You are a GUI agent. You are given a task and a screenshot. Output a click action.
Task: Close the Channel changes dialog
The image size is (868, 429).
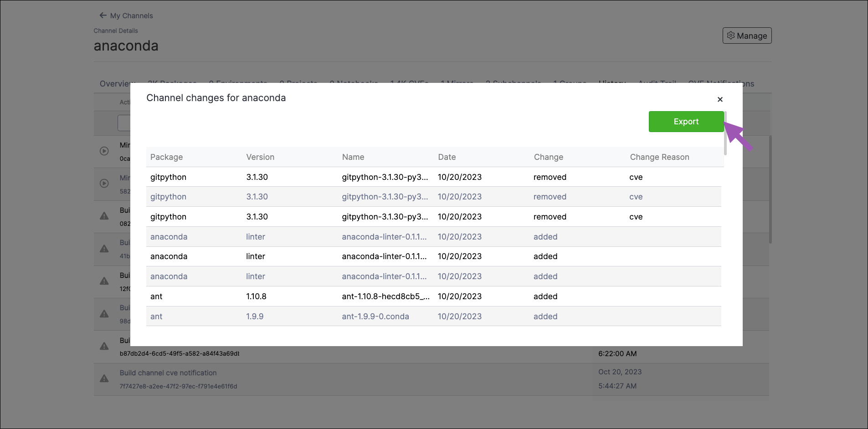720,99
